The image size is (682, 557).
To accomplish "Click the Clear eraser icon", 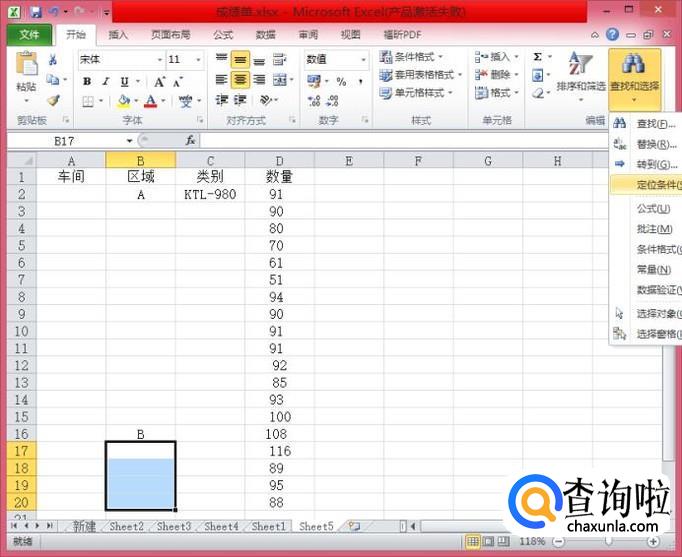I will tap(538, 93).
